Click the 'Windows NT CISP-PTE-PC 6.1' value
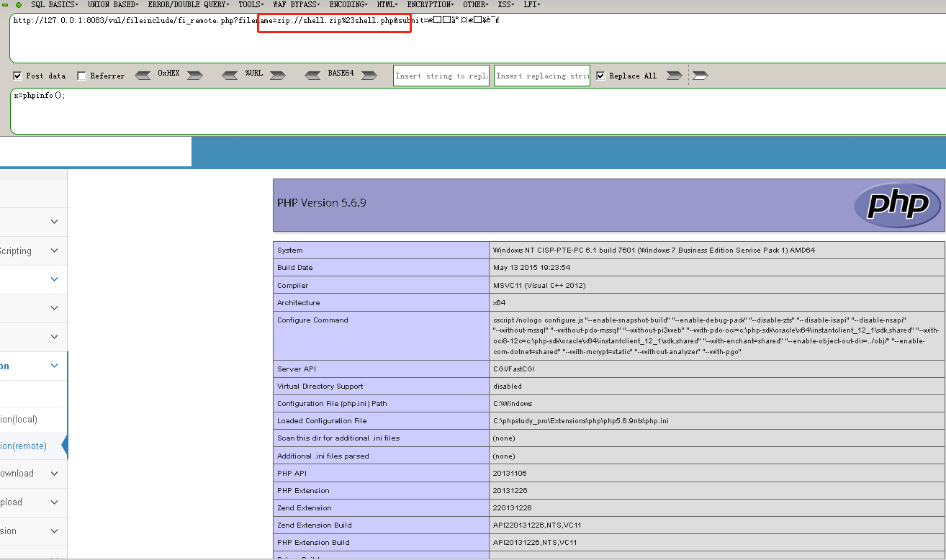 (654, 250)
